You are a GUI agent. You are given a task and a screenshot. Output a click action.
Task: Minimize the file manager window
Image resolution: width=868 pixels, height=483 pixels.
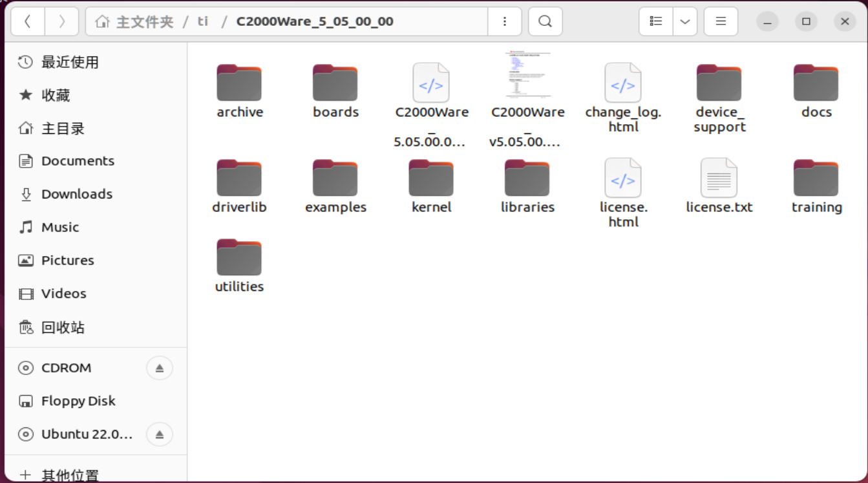[x=767, y=21]
